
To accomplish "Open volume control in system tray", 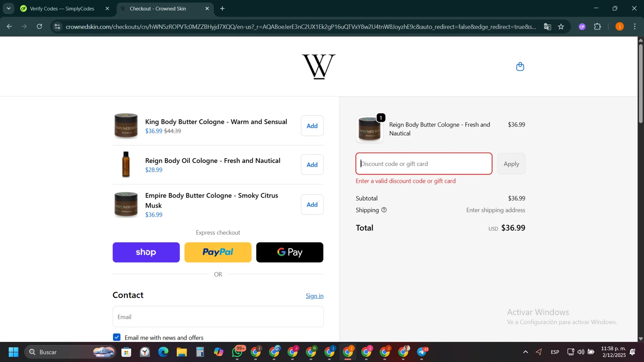I will (580, 352).
